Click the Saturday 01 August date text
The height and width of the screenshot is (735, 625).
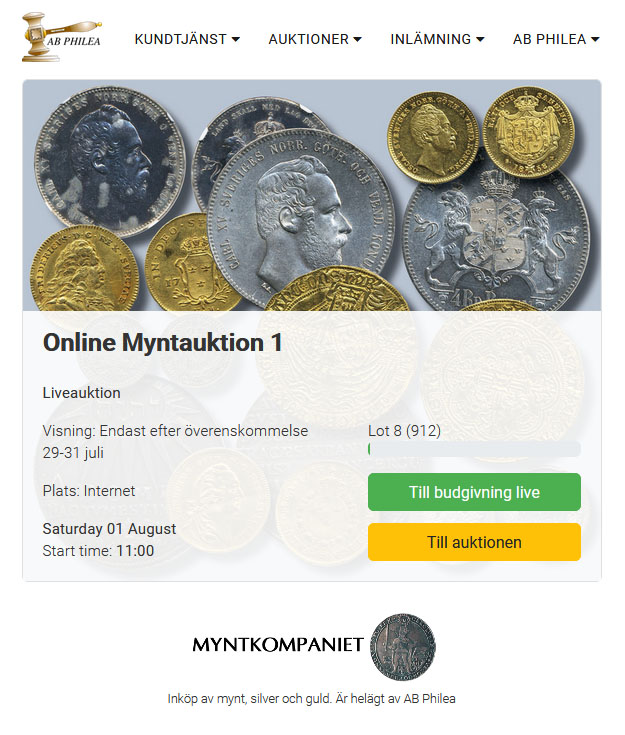(109, 529)
